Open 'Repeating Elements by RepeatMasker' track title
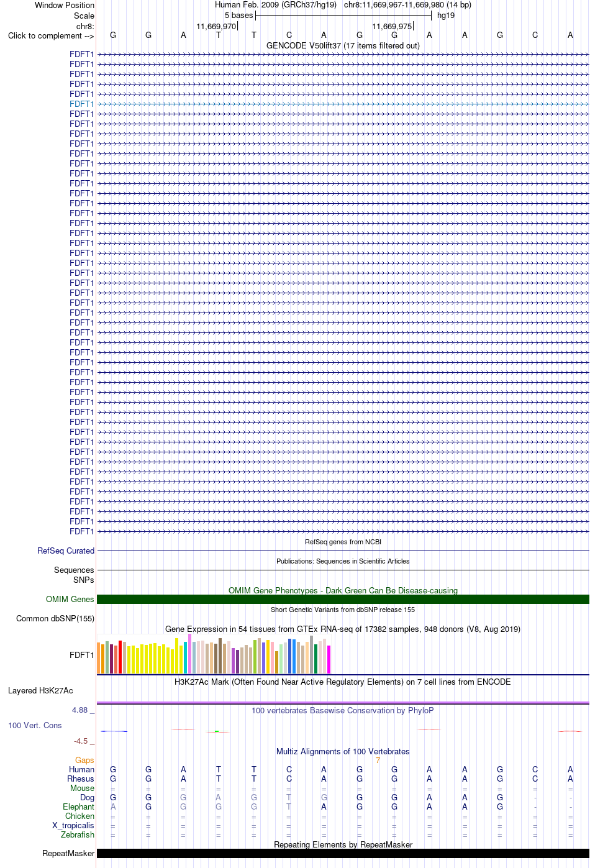Image resolution: width=590 pixels, height=868 pixels. pyautogui.click(x=343, y=844)
